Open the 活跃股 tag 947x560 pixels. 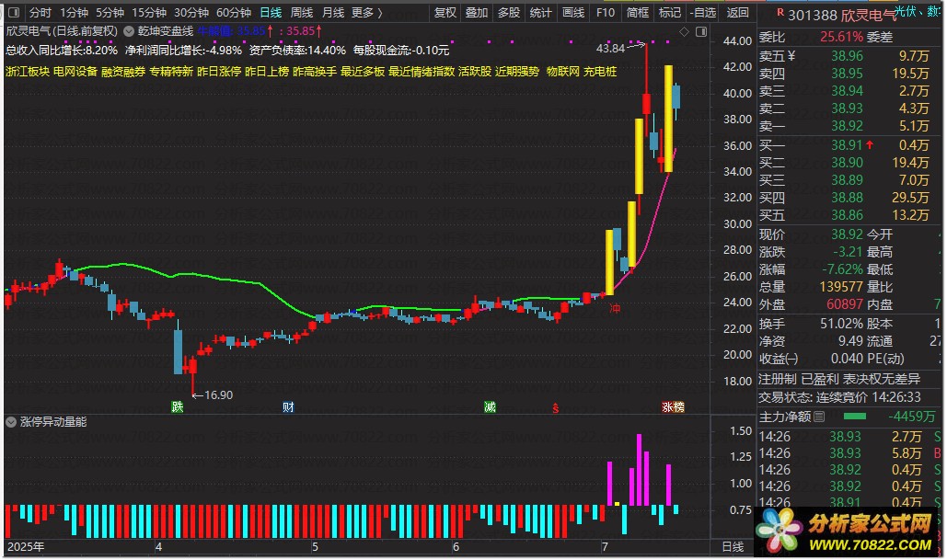475,71
